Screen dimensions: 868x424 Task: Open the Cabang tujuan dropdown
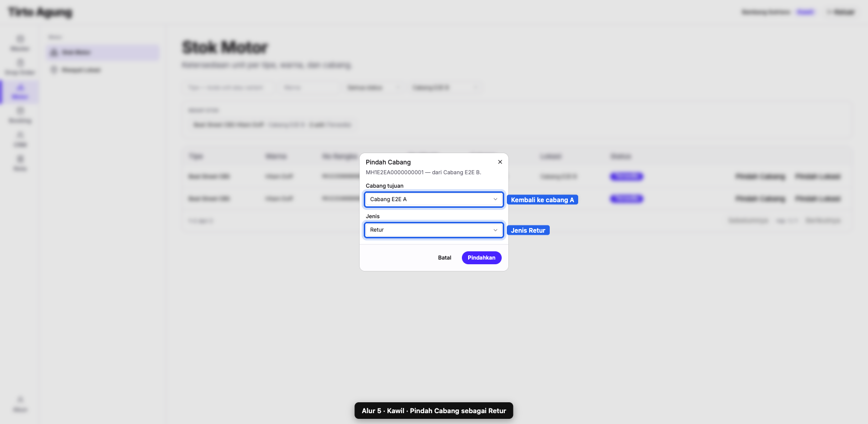click(434, 199)
